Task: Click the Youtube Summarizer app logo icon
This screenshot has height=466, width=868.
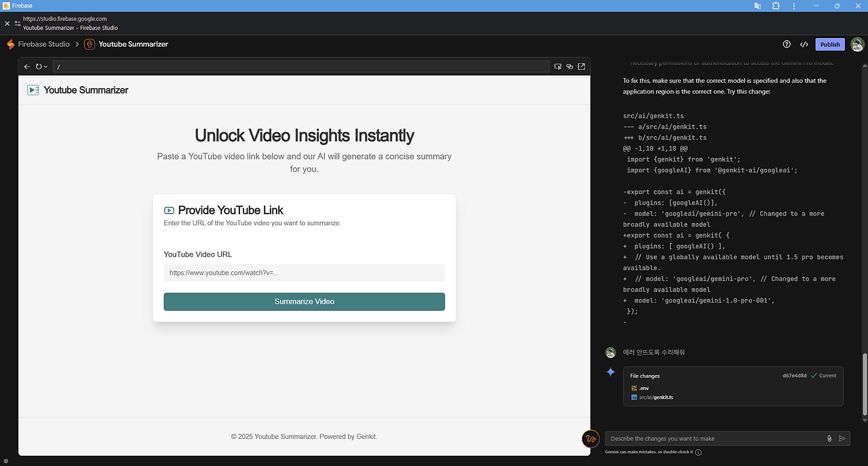Action: click(33, 90)
